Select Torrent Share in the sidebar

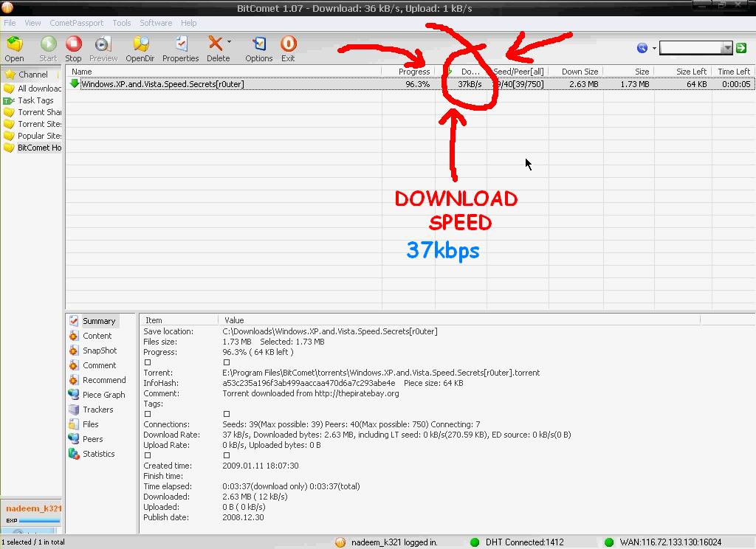38,112
